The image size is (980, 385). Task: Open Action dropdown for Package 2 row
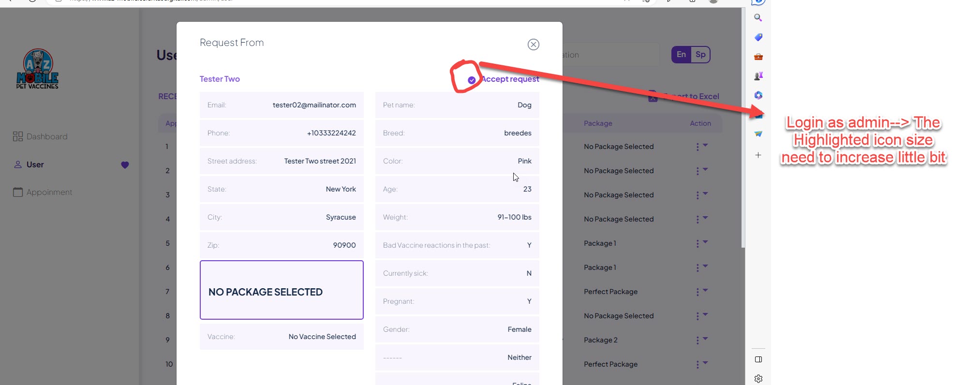pyautogui.click(x=701, y=340)
